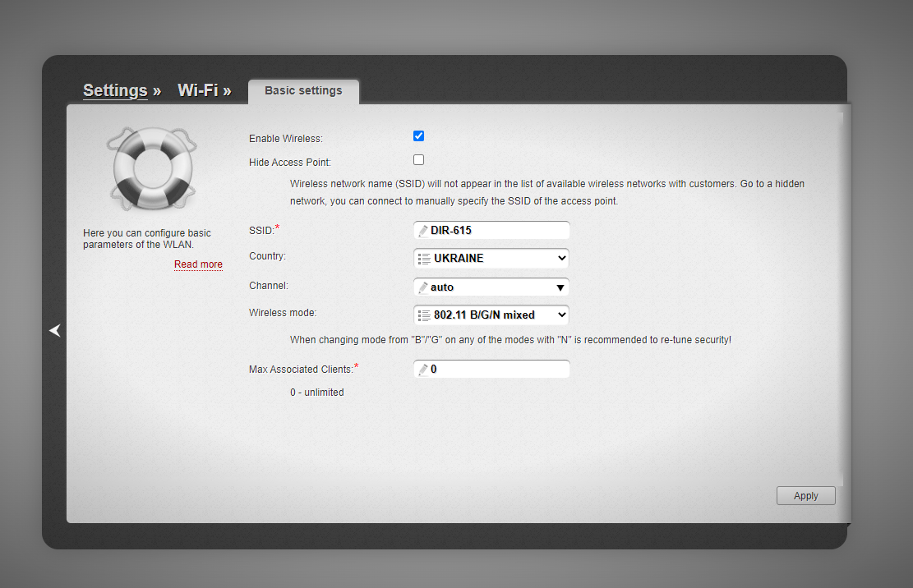Open the Channel dropdown set to auto

click(491, 287)
